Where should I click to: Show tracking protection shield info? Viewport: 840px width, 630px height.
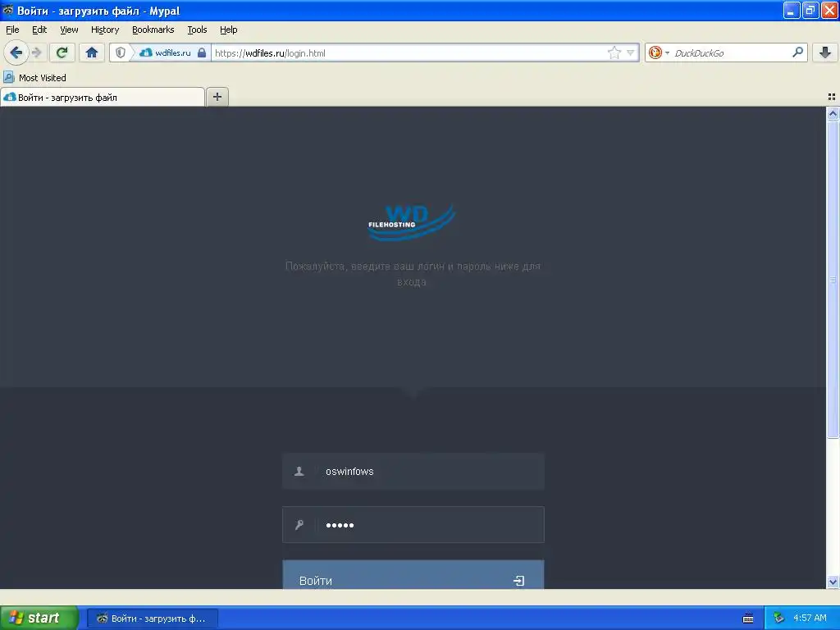pyautogui.click(x=121, y=52)
